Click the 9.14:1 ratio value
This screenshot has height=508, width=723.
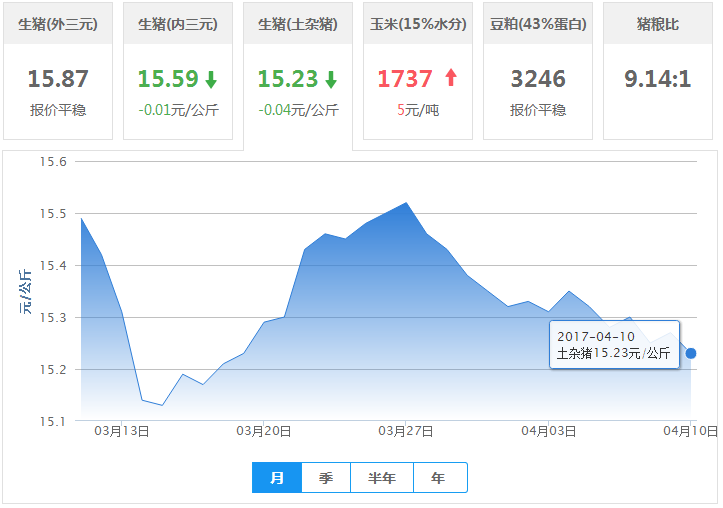pos(658,79)
